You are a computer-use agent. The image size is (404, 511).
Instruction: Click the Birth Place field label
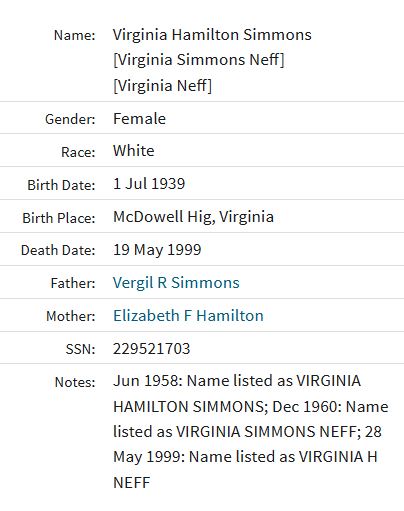tap(59, 218)
